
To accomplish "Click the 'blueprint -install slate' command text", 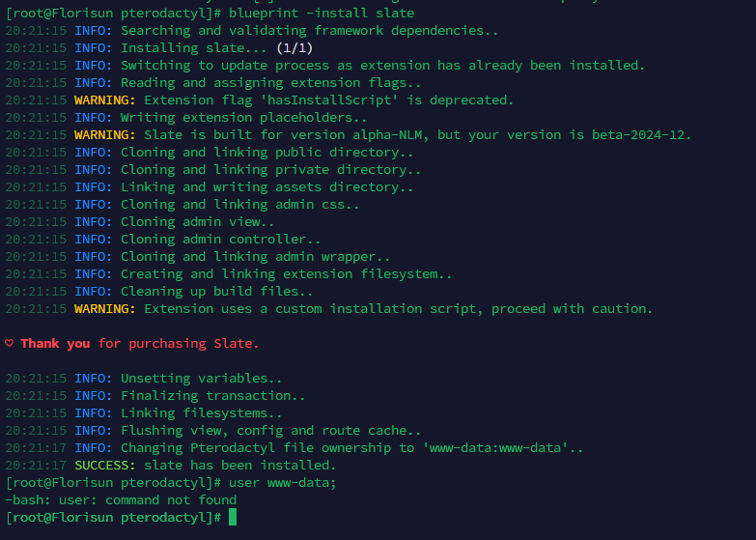I will click(x=322, y=13).
